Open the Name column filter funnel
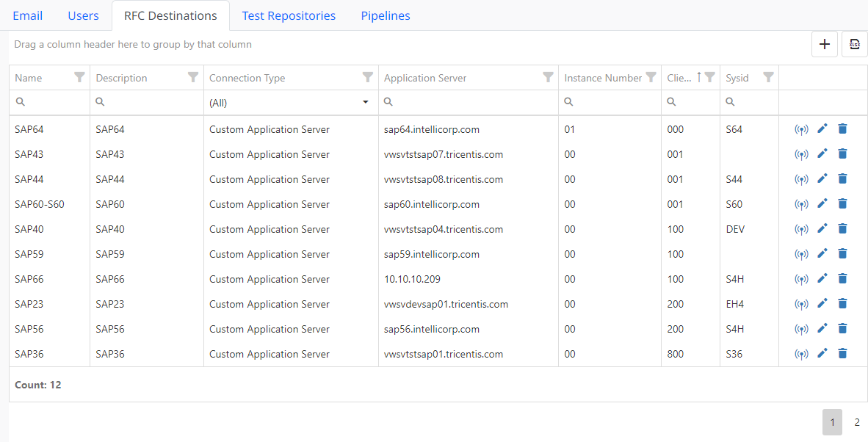This screenshot has height=442, width=868. (x=79, y=78)
